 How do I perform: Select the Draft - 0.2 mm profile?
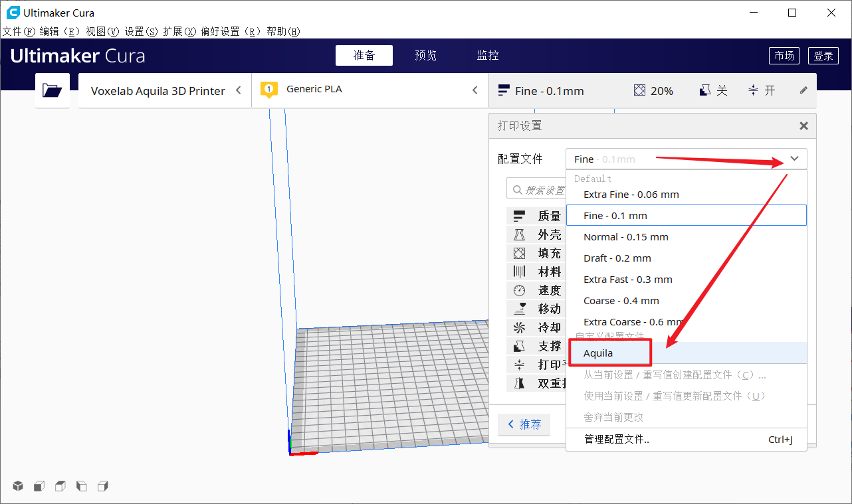(617, 258)
